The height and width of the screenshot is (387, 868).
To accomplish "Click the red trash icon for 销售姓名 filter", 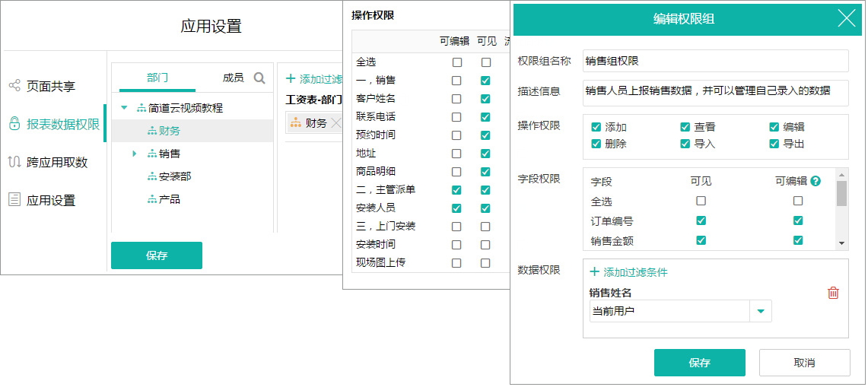I will pyautogui.click(x=833, y=293).
